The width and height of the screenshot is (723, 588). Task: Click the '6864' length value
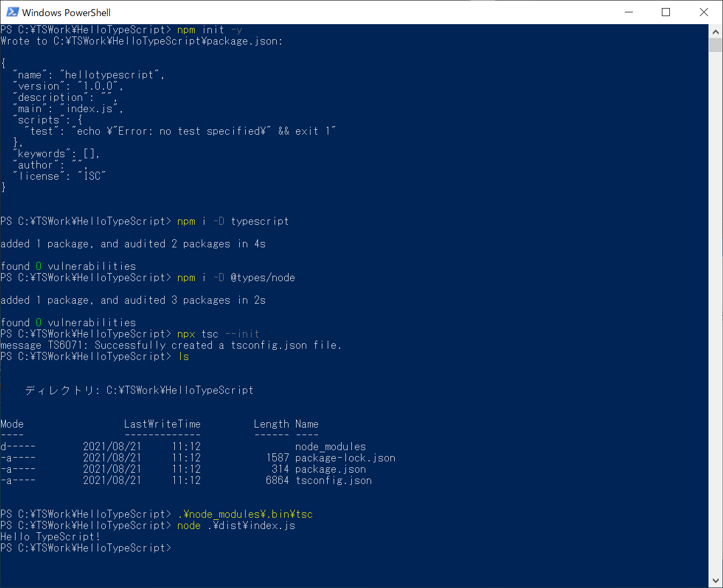278,481
